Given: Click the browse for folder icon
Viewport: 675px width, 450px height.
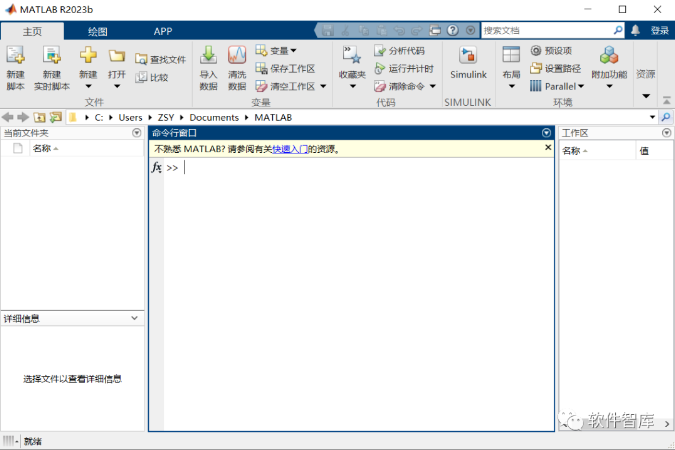Looking at the screenshot, I should [56, 117].
